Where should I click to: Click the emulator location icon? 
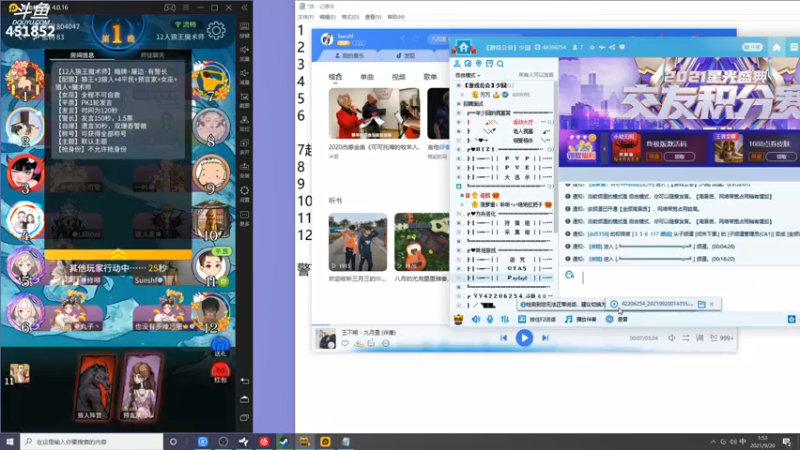click(245, 120)
